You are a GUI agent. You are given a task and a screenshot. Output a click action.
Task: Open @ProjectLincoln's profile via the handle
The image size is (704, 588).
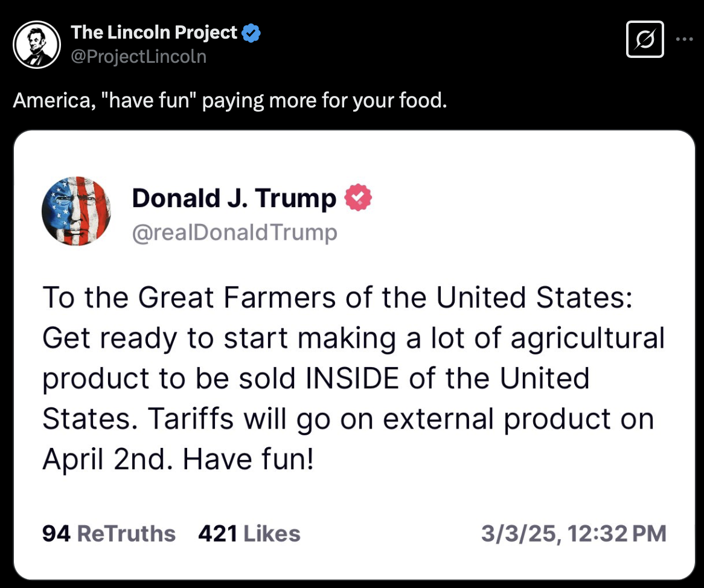138,56
